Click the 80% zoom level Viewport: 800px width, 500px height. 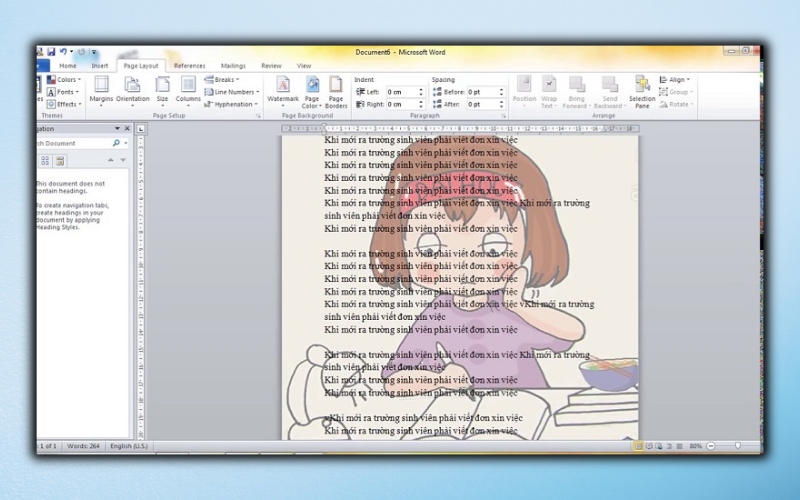pyautogui.click(x=695, y=446)
